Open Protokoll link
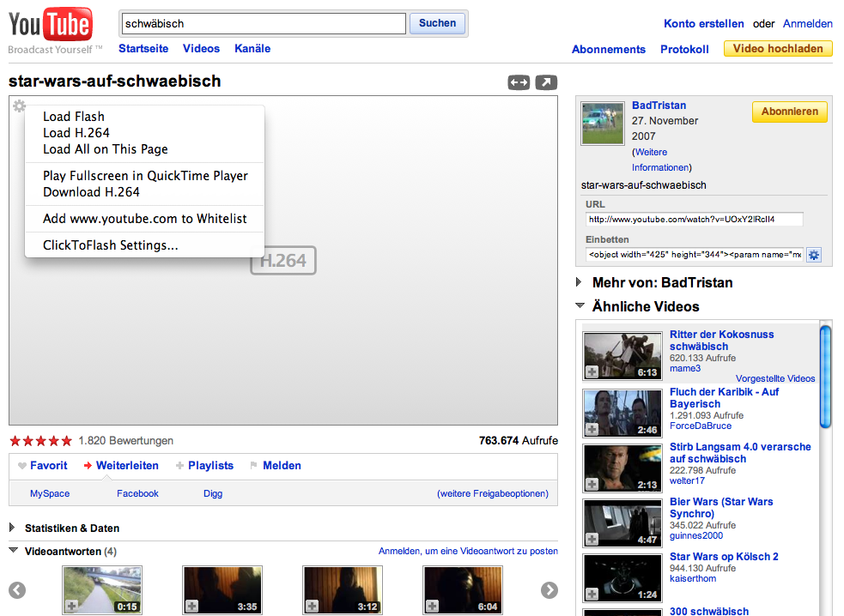The image size is (844, 616). 684,50
